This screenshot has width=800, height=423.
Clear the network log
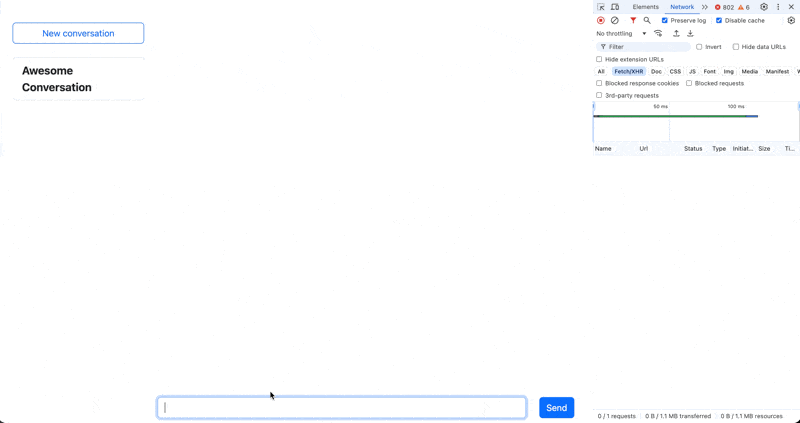(615, 20)
